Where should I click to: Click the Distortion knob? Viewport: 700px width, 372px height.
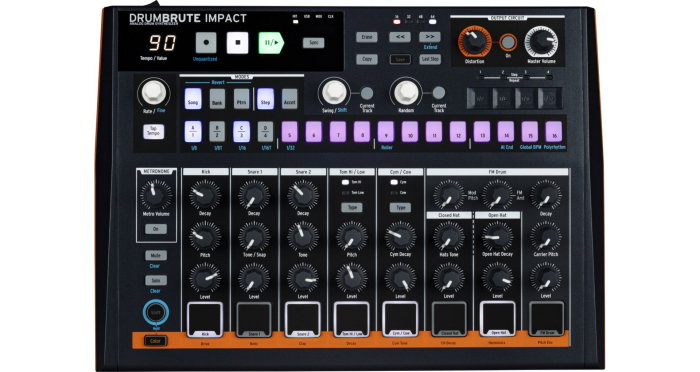[475, 42]
